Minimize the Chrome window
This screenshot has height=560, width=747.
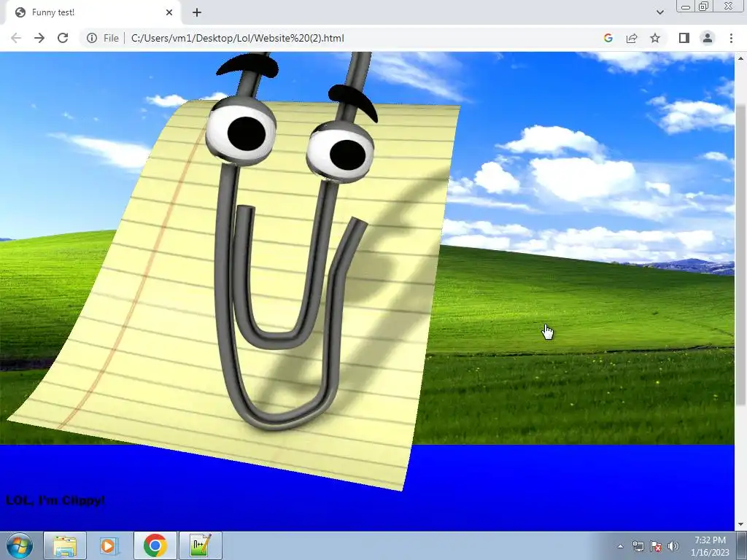click(x=686, y=7)
